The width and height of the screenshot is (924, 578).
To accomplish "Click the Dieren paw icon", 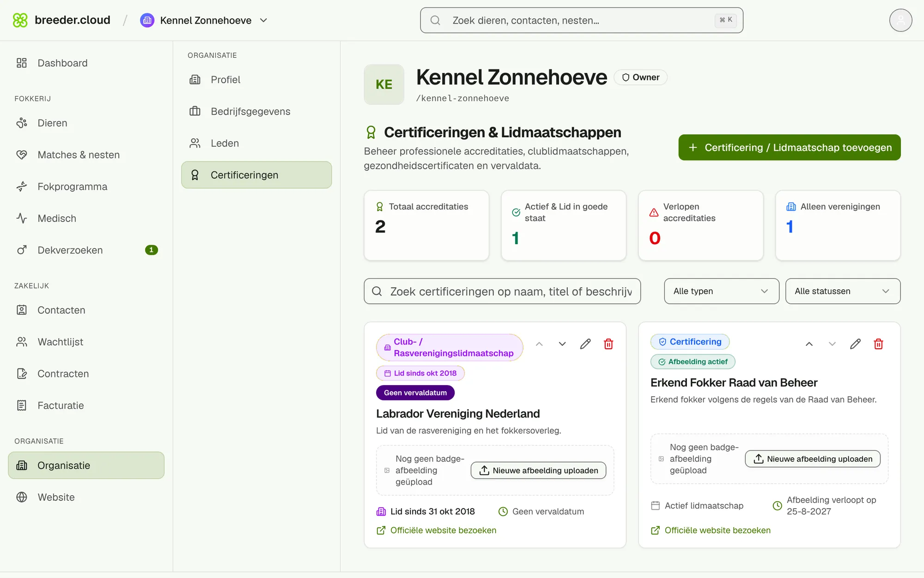I will [22, 123].
